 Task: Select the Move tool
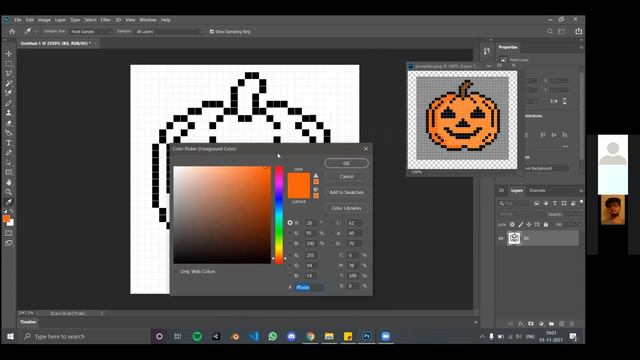coord(9,53)
